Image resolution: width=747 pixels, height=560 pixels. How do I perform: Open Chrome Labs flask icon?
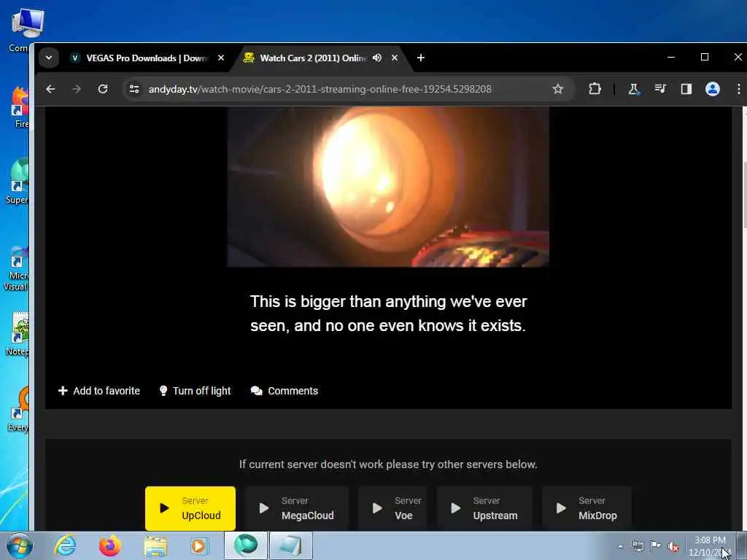click(634, 89)
